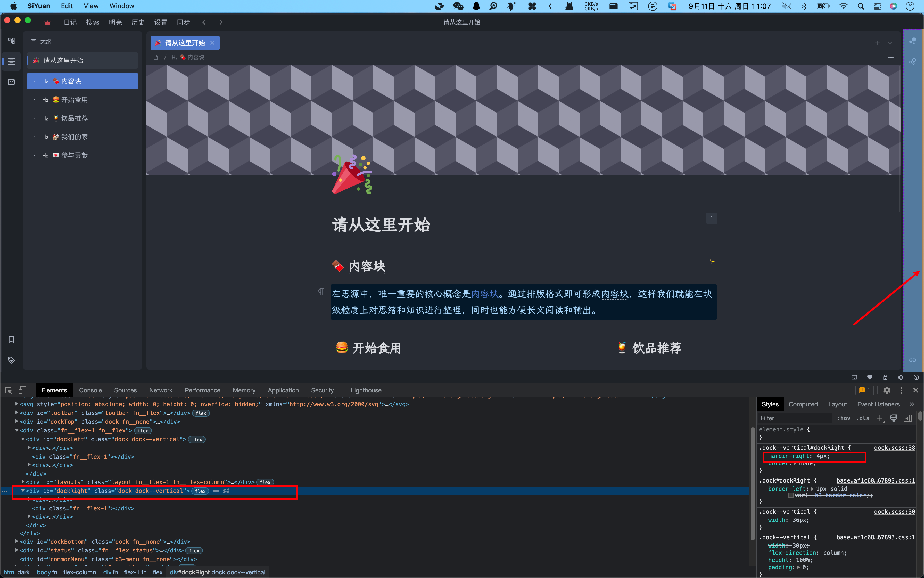
Task: Select 开始食用 heading in outline
Action: coord(82,100)
